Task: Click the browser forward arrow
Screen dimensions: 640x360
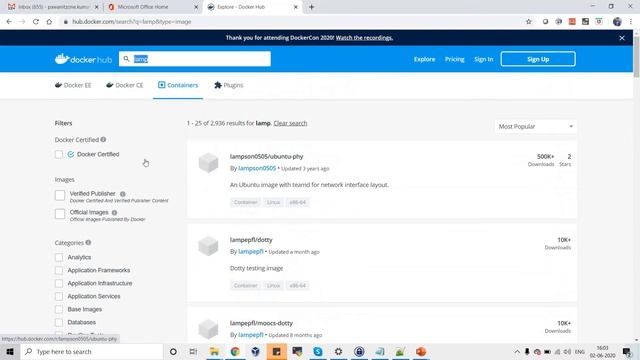Action: [22, 22]
